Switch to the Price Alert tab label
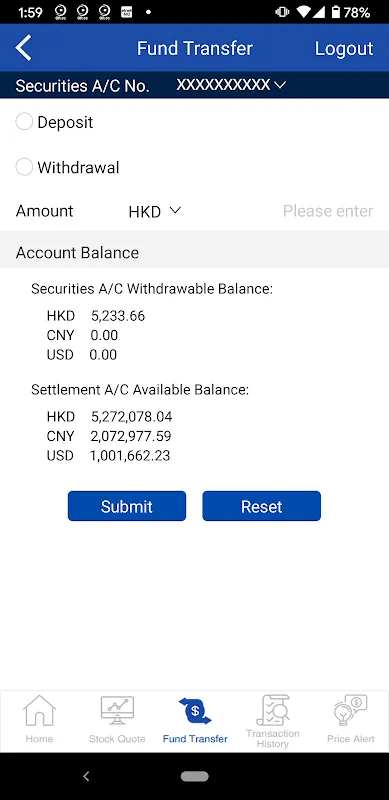Image resolution: width=389 pixels, height=800 pixels. coord(351,739)
